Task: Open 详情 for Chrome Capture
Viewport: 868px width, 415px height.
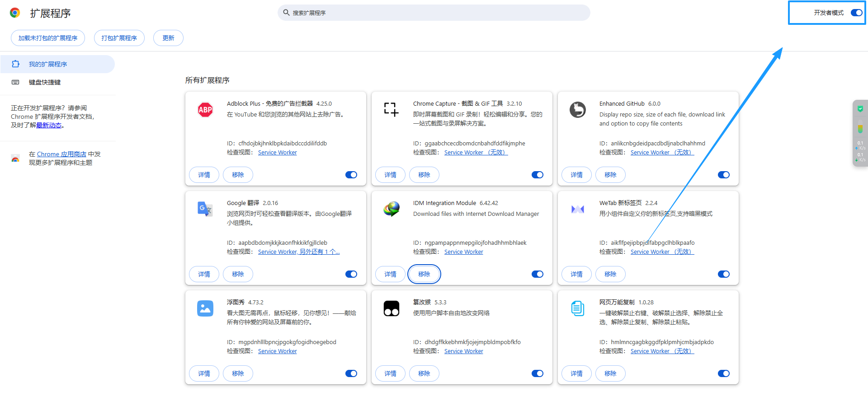Action: [390, 175]
